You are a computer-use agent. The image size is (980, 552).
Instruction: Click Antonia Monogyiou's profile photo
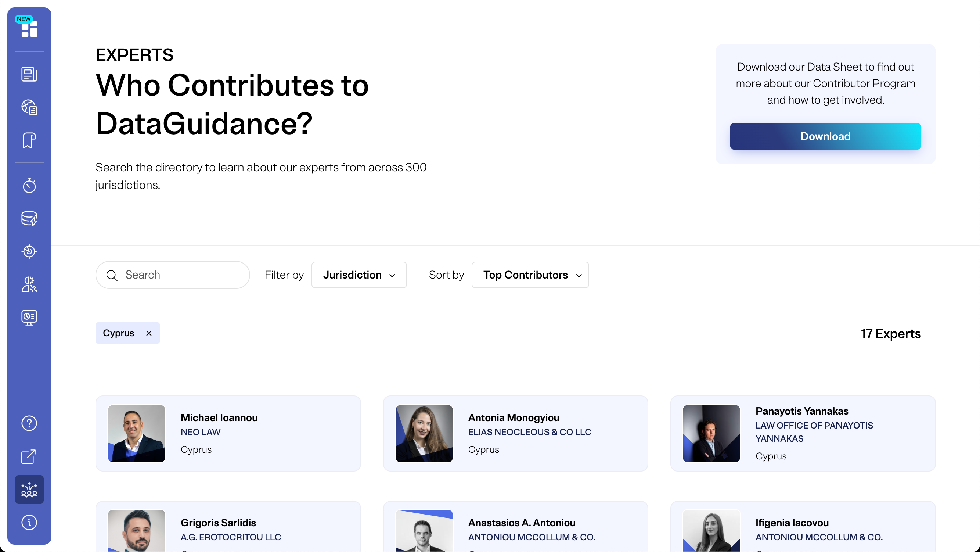click(424, 433)
